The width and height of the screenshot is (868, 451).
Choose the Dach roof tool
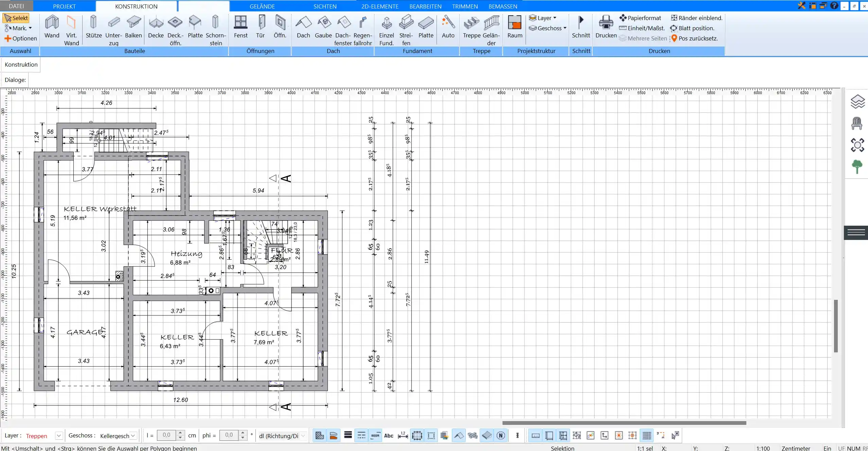pyautogui.click(x=303, y=27)
